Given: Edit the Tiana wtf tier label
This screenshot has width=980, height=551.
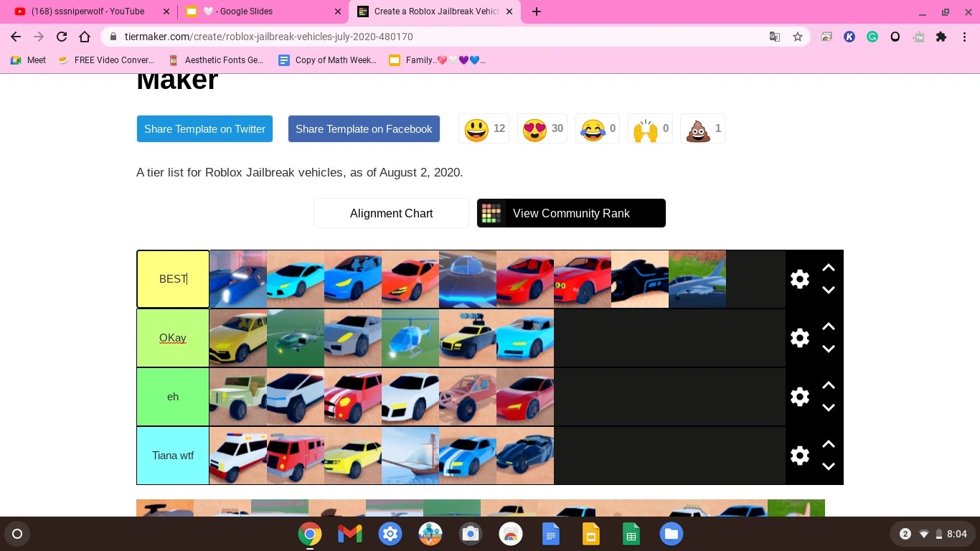Looking at the screenshot, I should pyautogui.click(x=173, y=456).
